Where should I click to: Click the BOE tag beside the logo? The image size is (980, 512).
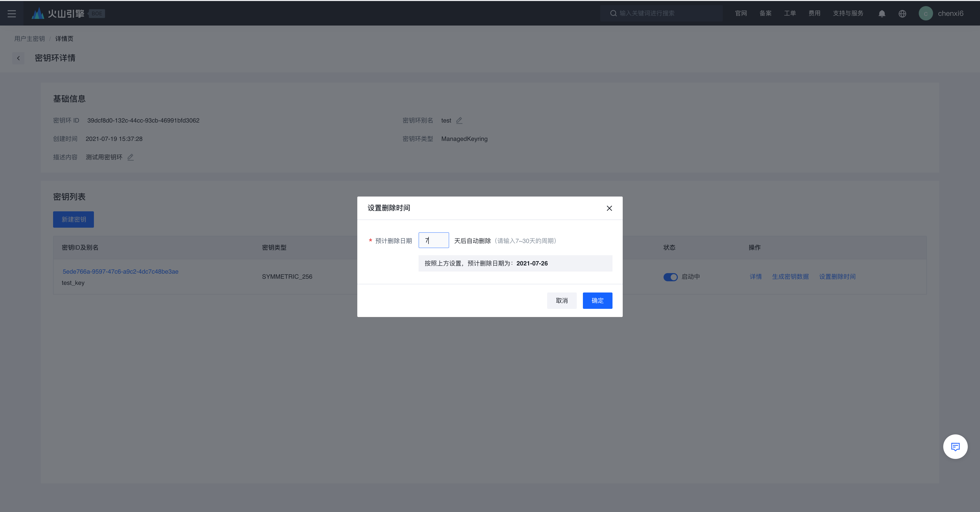[97, 14]
